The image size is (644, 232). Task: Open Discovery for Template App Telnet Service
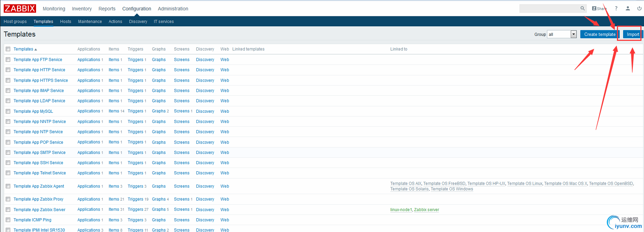point(205,173)
